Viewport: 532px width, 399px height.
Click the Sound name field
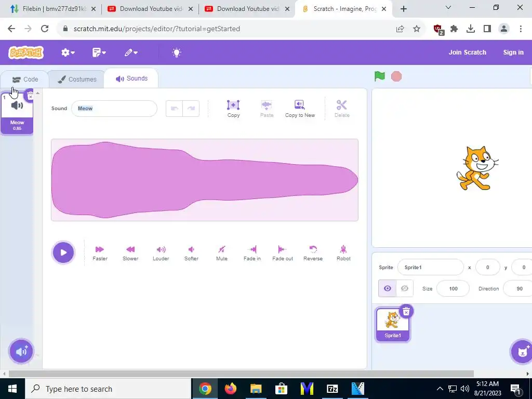(x=114, y=109)
